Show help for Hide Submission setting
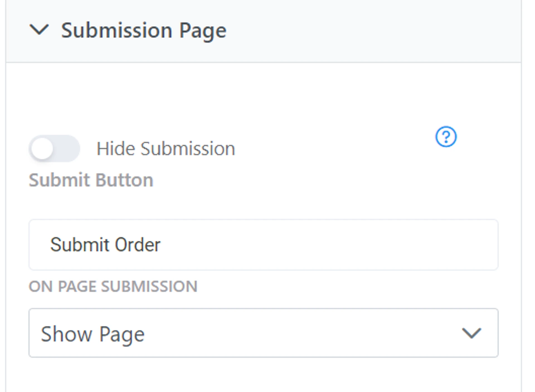This screenshot has width=535, height=392. tap(446, 137)
